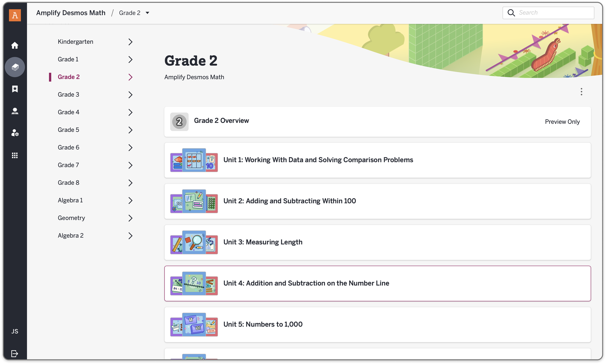Select Grade 8 in the grade list
The image size is (606, 364).
[68, 183]
